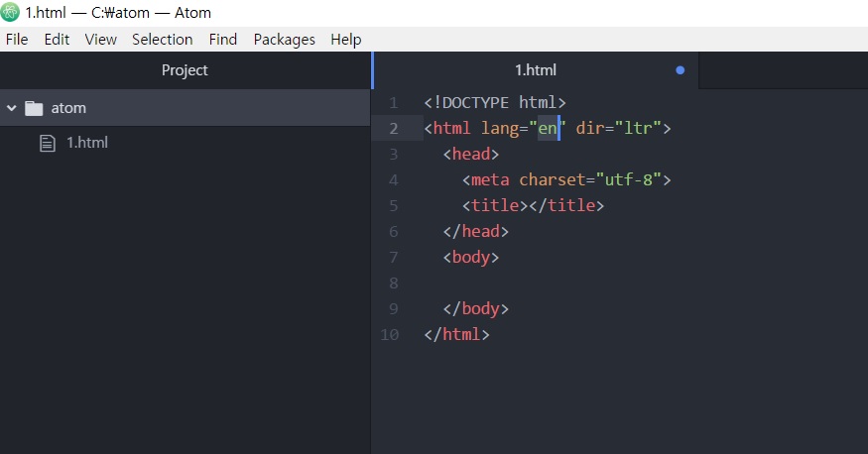This screenshot has height=454, width=868.
Task: Click the opening html tag name on line 2
Action: click(x=452, y=128)
